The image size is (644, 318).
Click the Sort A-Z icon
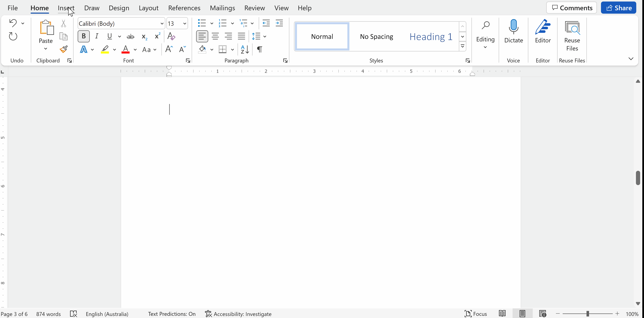(x=245, y=49)
